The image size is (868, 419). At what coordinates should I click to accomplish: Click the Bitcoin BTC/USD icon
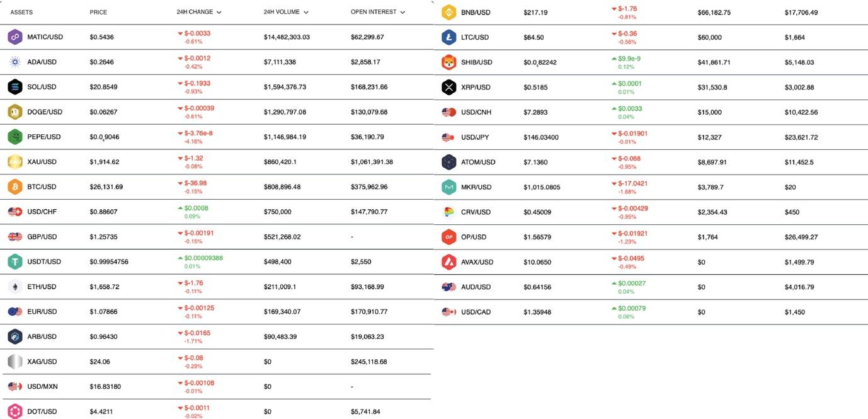(15, 187)
